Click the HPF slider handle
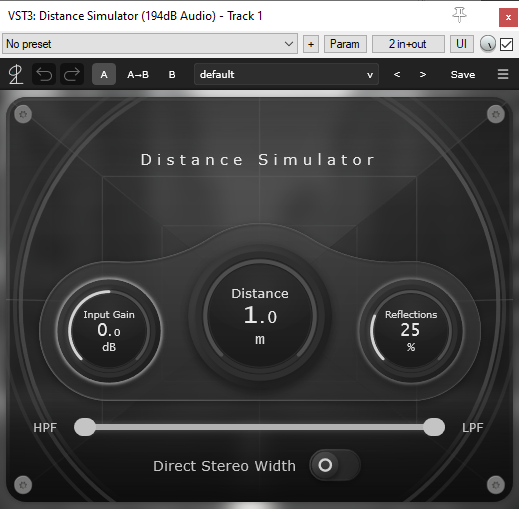Viewport: 519px width, 509px height. point(85,427)
